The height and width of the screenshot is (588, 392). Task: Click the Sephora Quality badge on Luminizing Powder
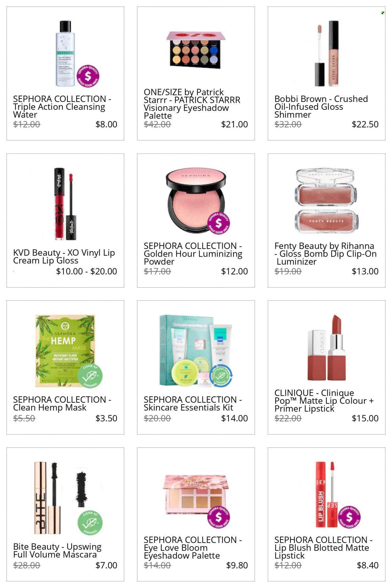click(219, 223)
